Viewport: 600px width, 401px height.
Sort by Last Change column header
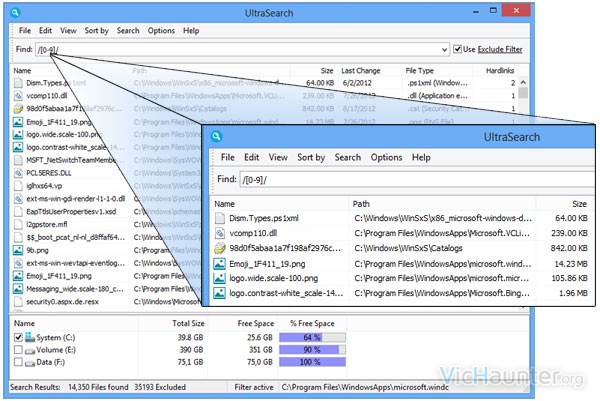(x=361, y=71)
